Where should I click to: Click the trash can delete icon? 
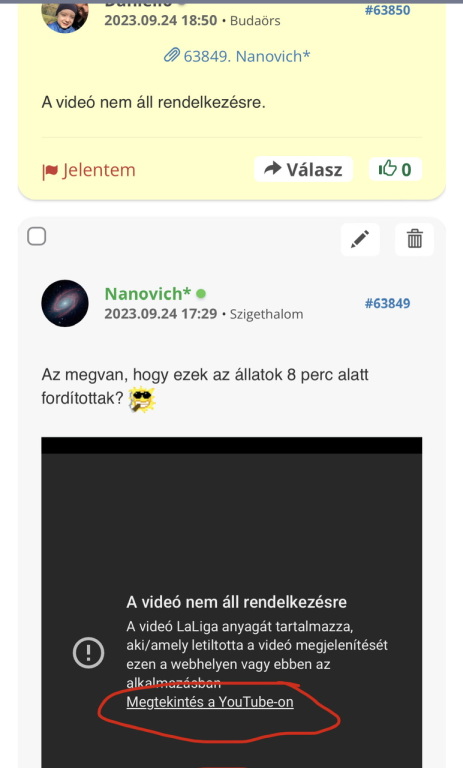414,240
